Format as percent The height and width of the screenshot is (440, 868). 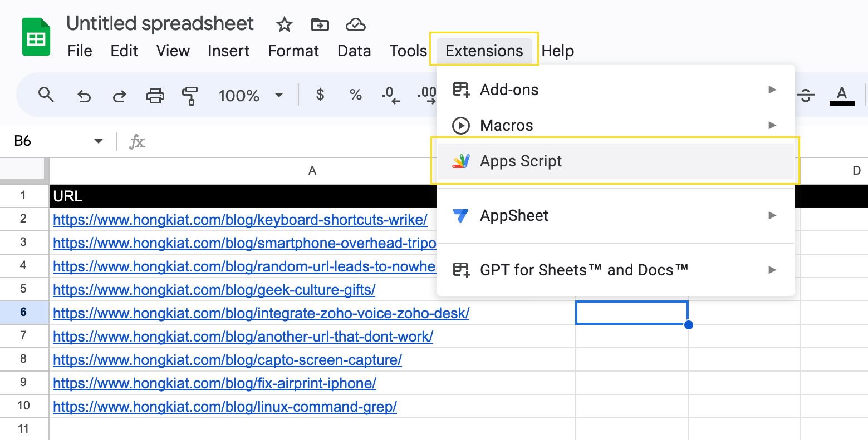point(355,95)
